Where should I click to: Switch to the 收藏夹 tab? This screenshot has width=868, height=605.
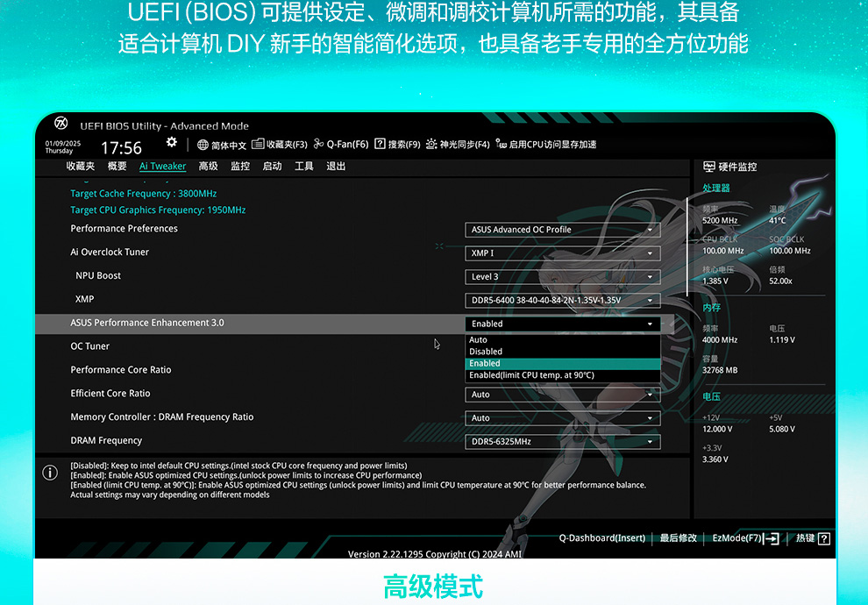point(81,166)
